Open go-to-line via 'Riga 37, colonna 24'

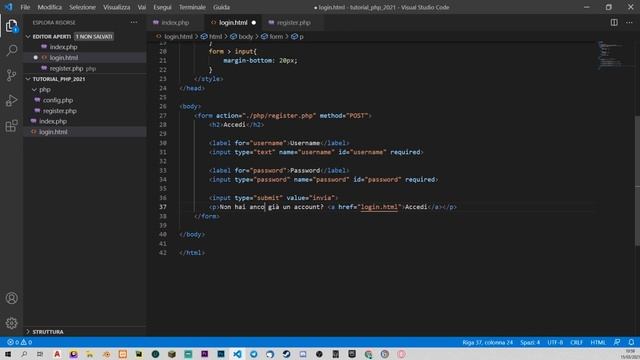tap(487, 342)
